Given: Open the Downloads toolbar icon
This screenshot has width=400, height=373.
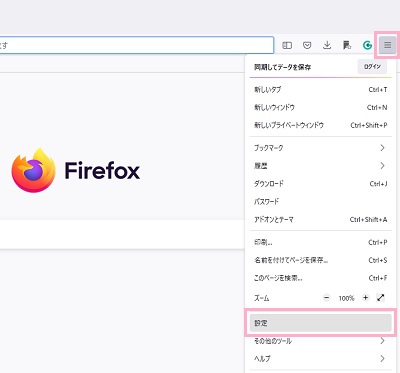Looking at the screenshot, I should [327, 45].
